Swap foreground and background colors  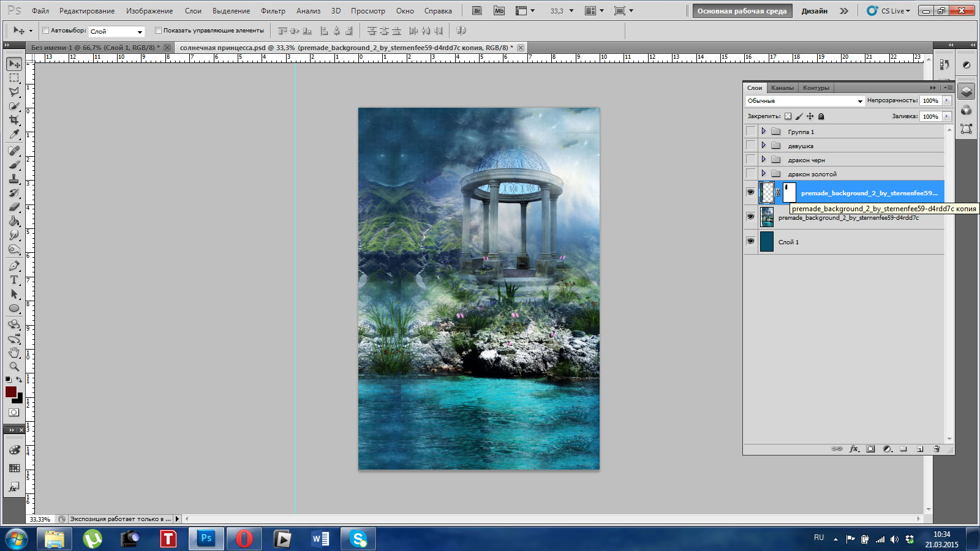pos(19,380)
